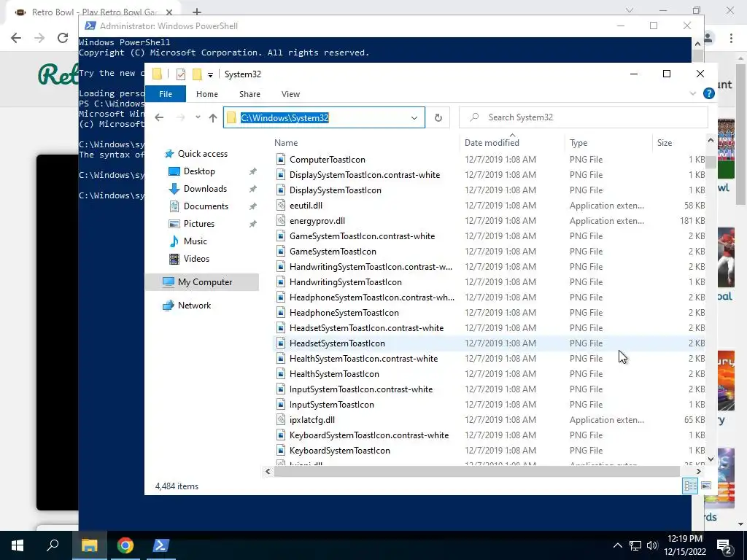Image resolution: width=747 pixels, height=560 pixels.
Task: Open Customize Quick Access Toolbar dropdown
Action: point(210,75)
